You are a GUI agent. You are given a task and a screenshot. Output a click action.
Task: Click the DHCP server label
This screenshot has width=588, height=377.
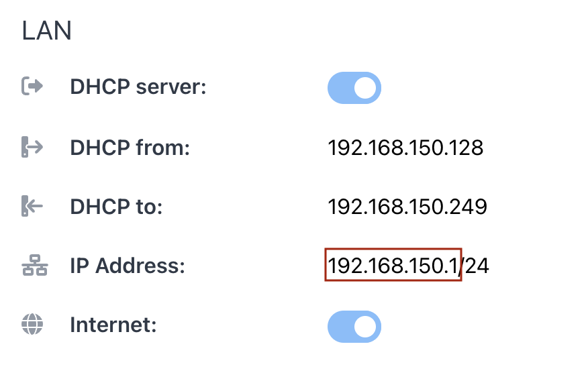tap(138, 87)
